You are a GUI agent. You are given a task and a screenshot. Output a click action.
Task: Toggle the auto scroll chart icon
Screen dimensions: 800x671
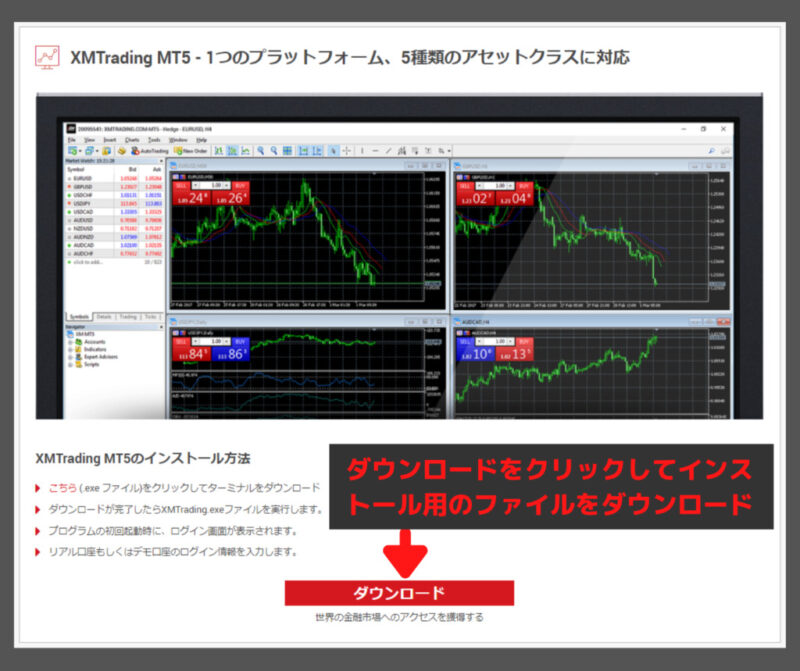click(x=304, y=151)
